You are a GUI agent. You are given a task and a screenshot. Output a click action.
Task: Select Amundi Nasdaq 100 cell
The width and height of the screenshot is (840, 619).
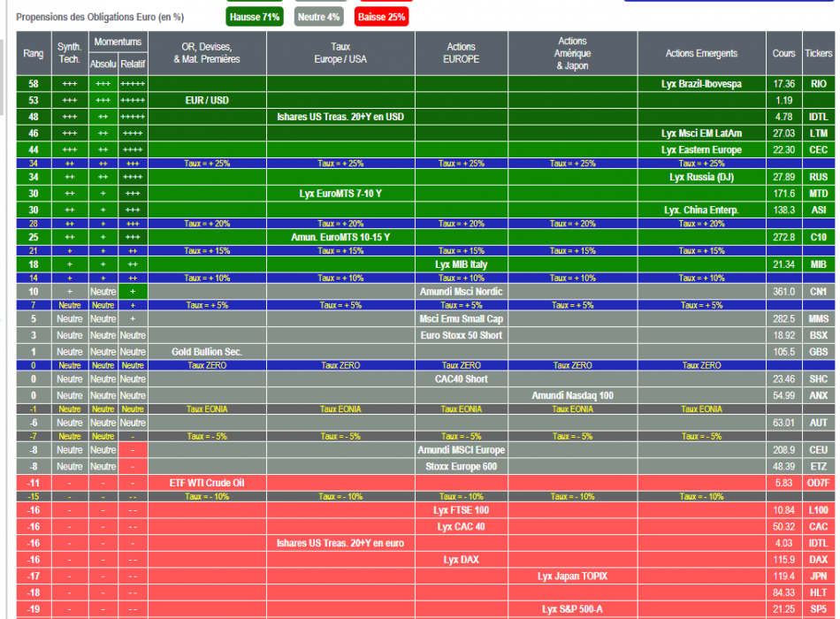573,395
